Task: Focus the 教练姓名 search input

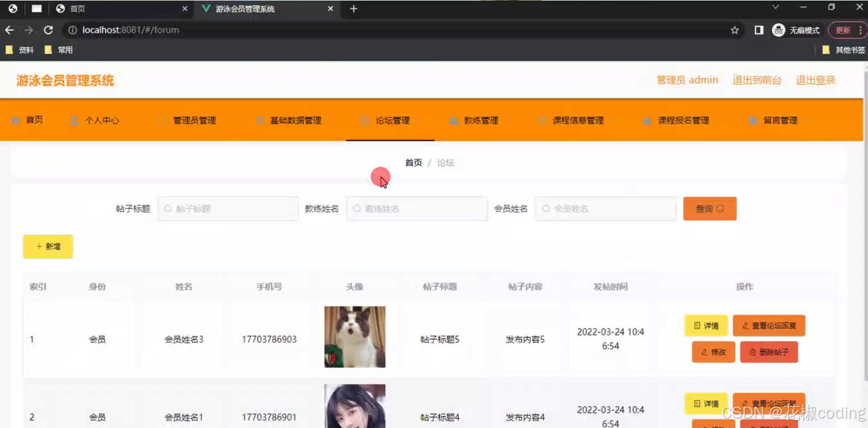Action: coord(417,209)
